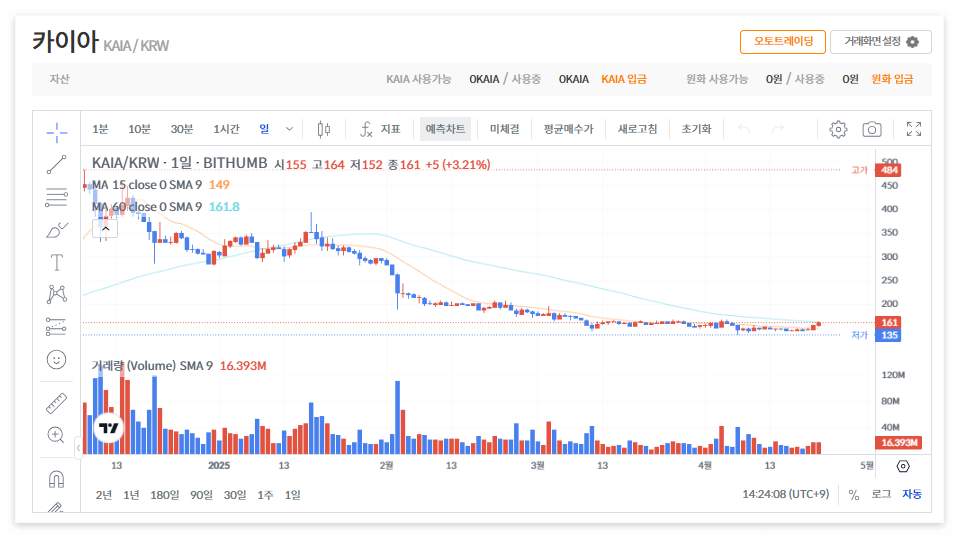
Task: Redo the last chart action
Action: [x=777, y=129]
